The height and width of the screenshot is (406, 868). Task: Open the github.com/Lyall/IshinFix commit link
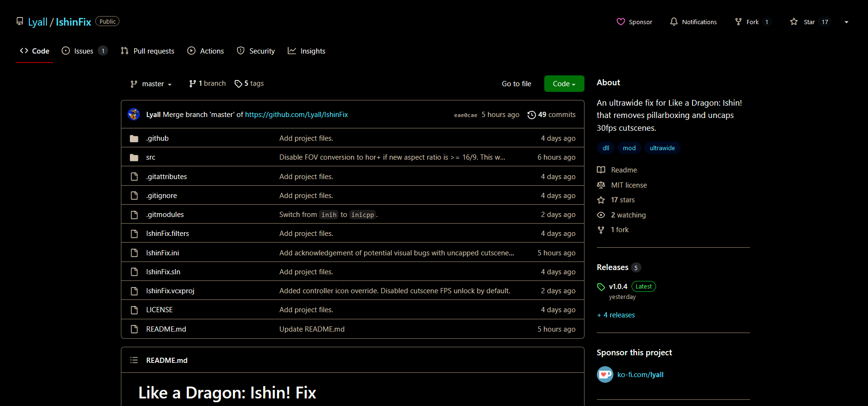296,115
